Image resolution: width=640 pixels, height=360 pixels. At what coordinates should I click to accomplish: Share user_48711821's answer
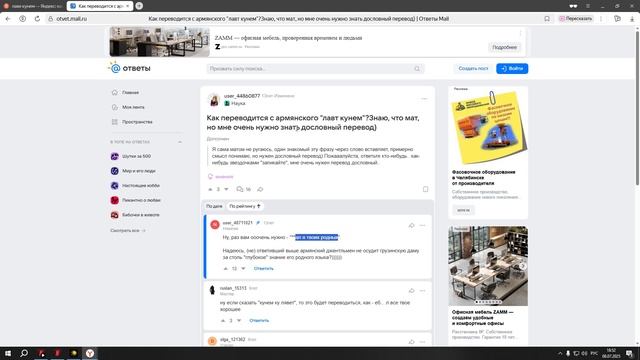pyautogui.click(x=411, y=225)
